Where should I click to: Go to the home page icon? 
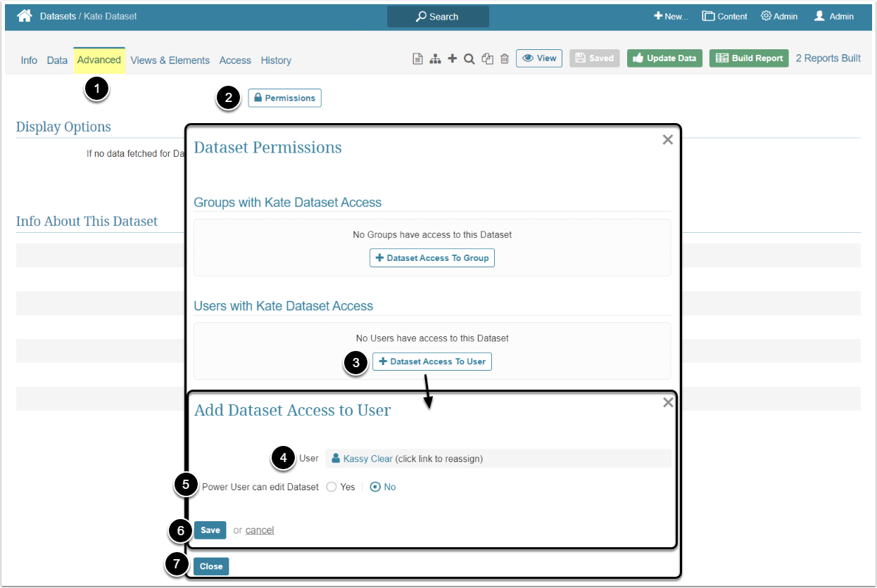(x=25, y=15)
